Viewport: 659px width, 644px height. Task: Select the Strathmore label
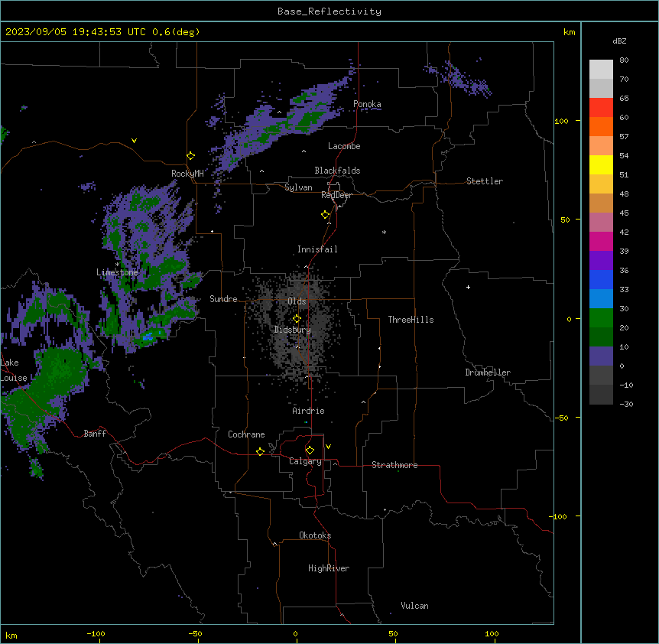coord(394,465)
